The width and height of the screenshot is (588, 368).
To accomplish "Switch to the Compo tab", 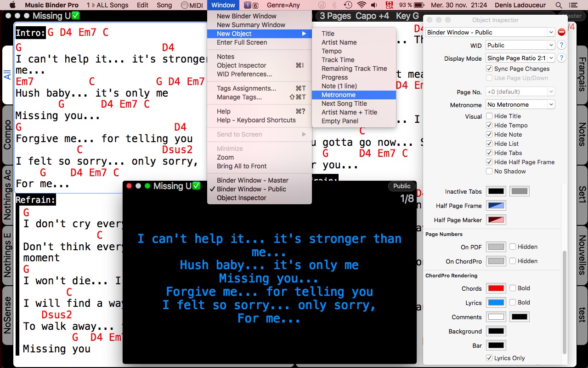I will [x=7, y=135].
